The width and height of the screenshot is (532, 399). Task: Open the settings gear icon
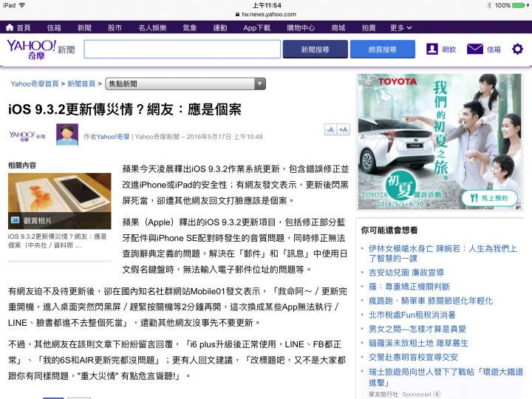pyautogui.click(x=517, y=50)
